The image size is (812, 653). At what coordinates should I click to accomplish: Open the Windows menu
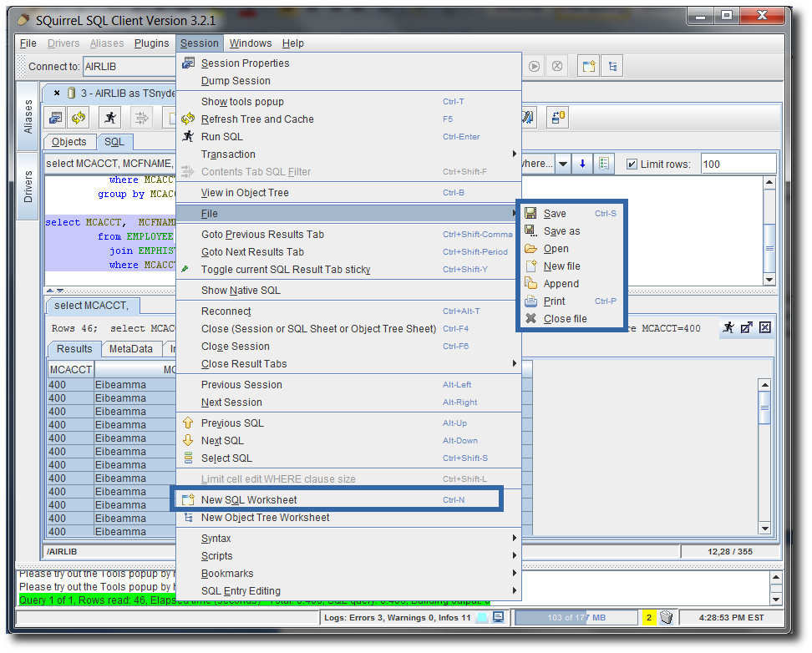pos(251,43)
